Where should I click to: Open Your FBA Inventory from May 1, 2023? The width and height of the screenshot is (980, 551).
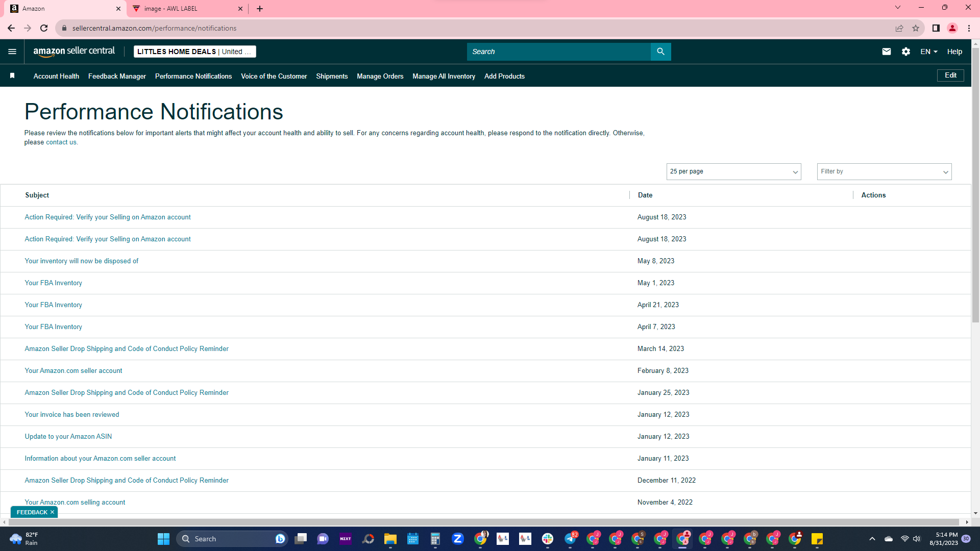pos(54,283)
